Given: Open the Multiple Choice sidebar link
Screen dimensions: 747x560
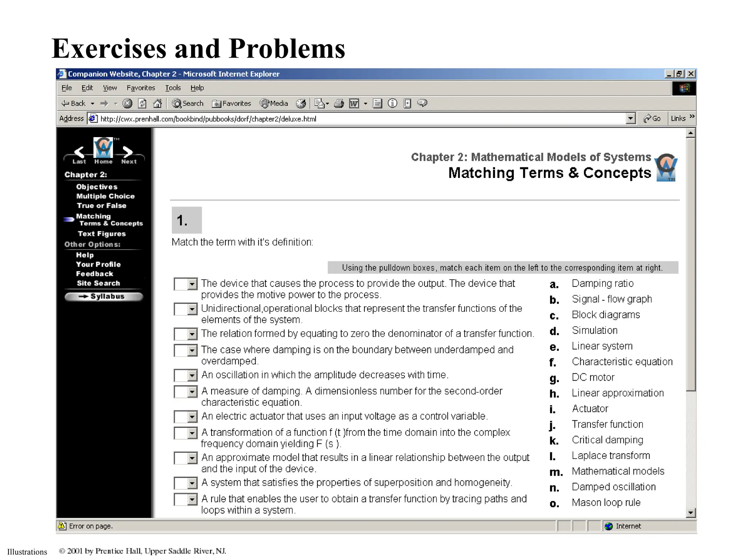Looking at the screenshot, I should (x=105, y=196).
